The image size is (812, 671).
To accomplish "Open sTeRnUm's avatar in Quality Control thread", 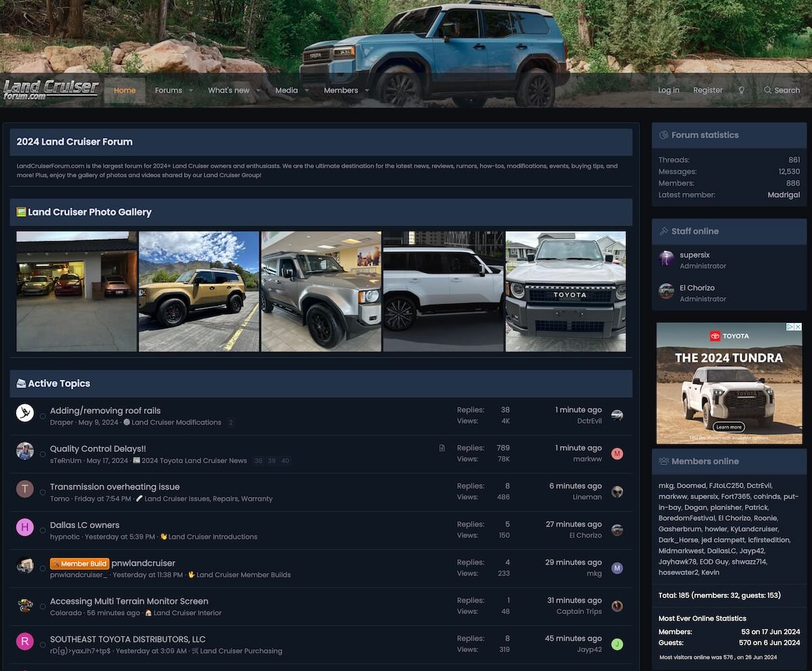I will [25, 451].
